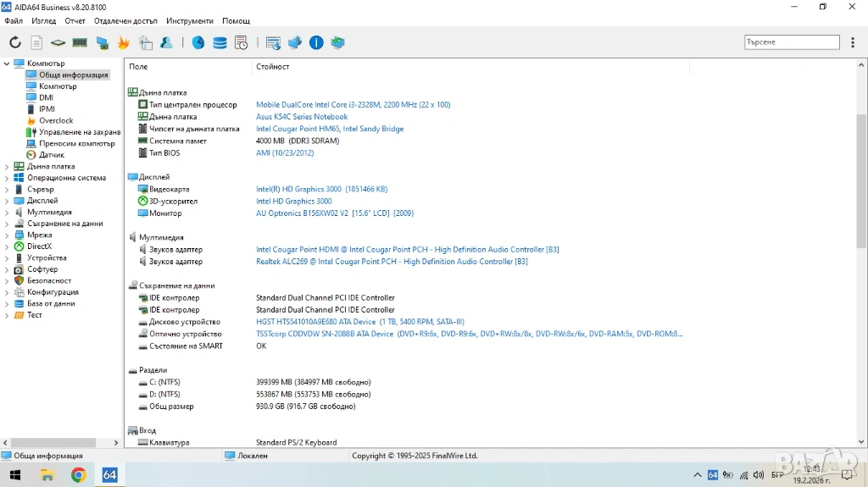Open the Инструменти menu
Screen dimensions: 868x487
(x=190, y=20)
